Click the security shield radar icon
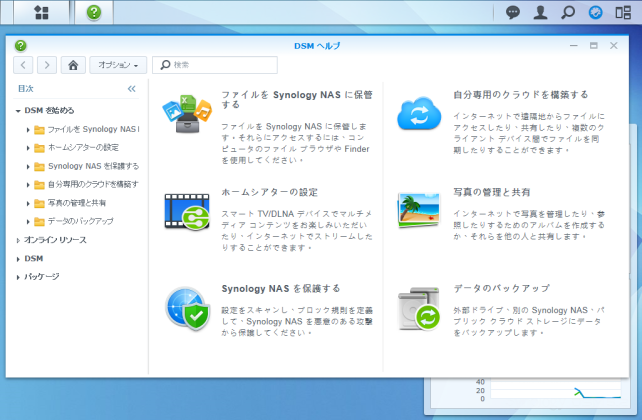 [x=188, y=308]
